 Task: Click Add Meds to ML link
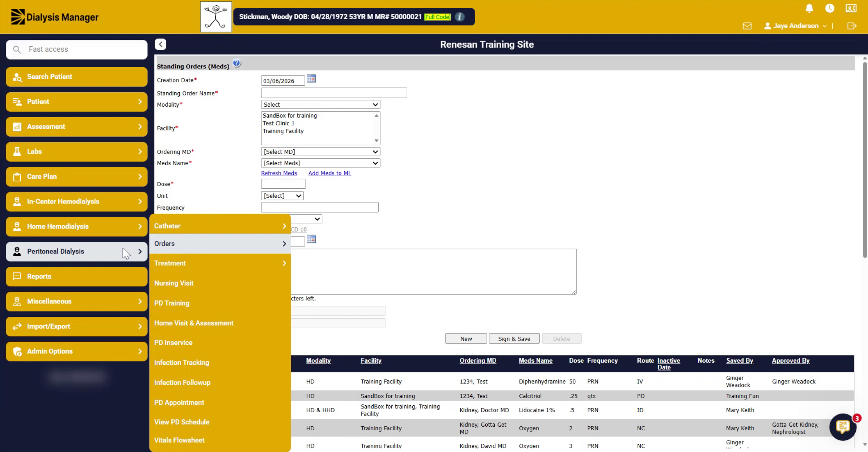click(x=329, y=173)
